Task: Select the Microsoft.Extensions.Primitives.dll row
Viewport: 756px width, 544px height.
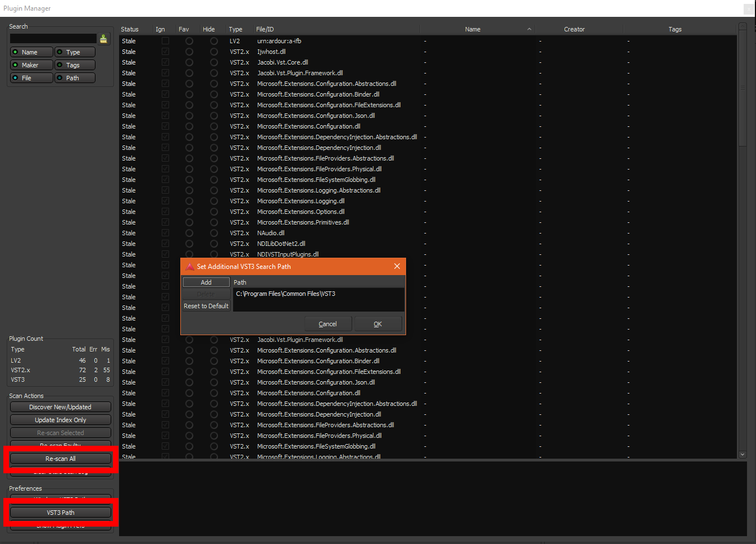Action: coord(427,222)
